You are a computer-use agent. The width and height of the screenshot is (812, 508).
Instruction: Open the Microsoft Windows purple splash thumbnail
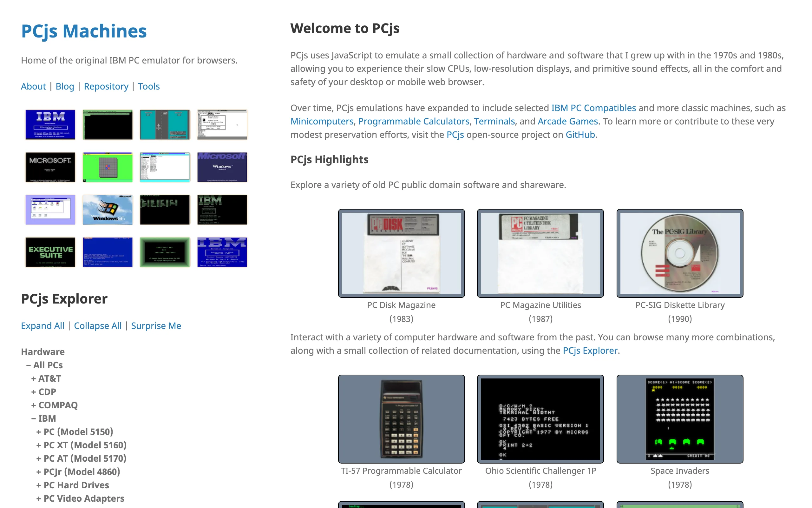coord(222,167)
